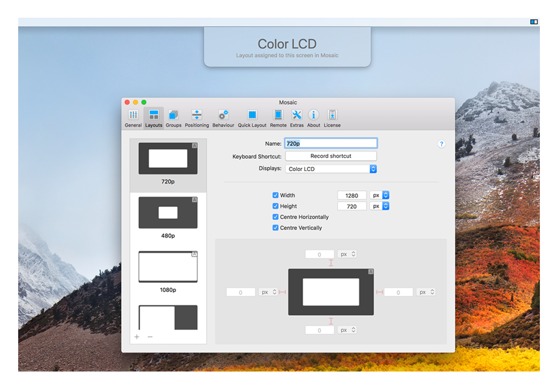Image resolution: width=559 pixels, height=392 pixels.
Task: Open the bottom margin px unit dropdown
Action: [348, 330]
